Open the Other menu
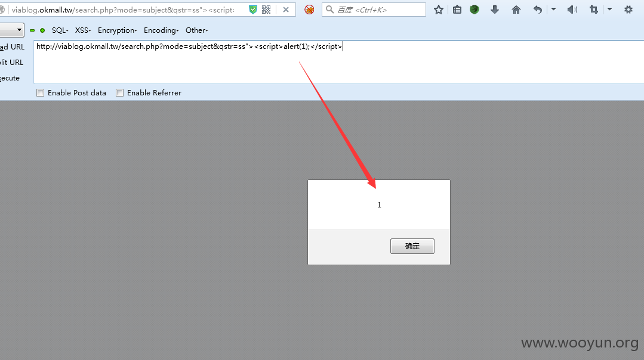Screen dimensions: 644x360 [x=197, y=30]
